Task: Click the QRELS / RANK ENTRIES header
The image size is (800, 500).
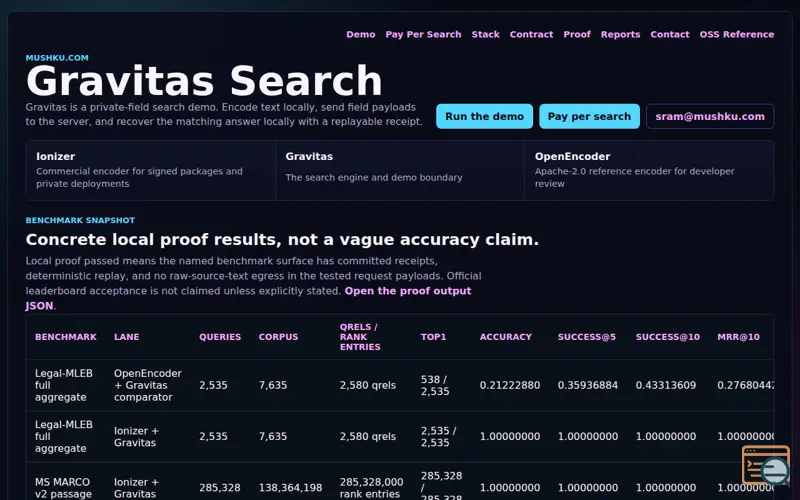Action: [x=360, y=337]
